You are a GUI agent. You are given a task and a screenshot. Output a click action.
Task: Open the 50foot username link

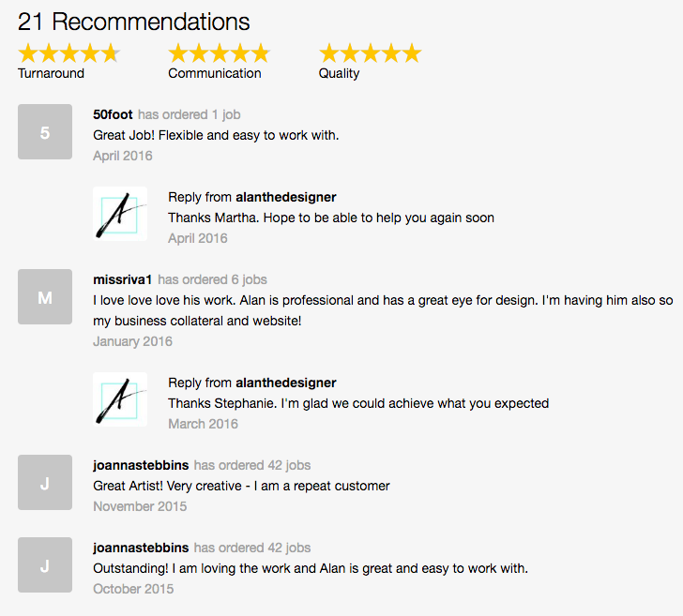click(x=113, y=114)
